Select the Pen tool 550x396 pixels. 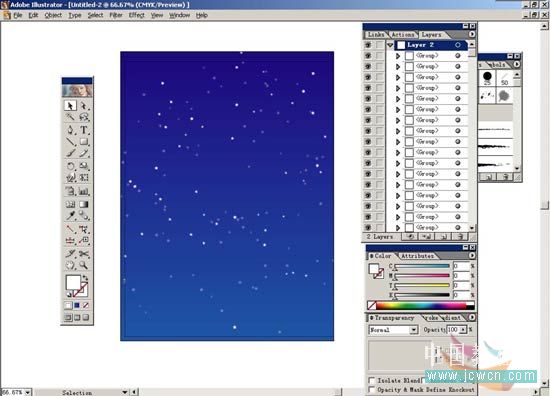[71, 130]
